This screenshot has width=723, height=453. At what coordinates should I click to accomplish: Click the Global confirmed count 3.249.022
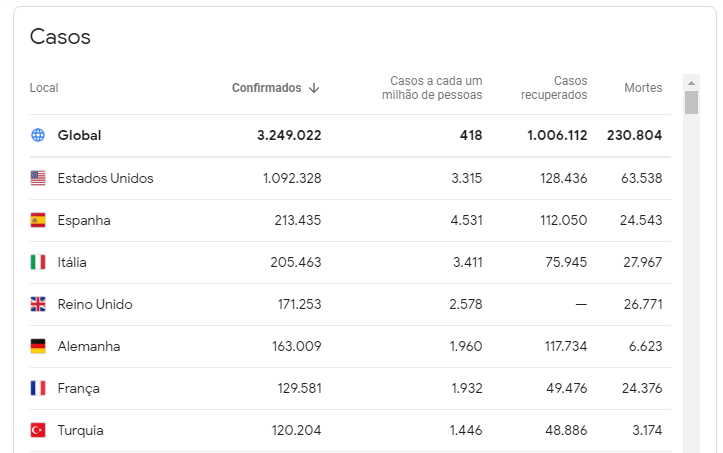click(289, 135)
